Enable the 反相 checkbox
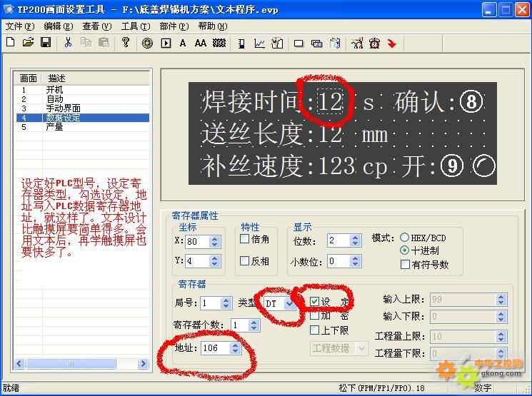The width and height of the screenshot is (532, 396). coord(244,260)
